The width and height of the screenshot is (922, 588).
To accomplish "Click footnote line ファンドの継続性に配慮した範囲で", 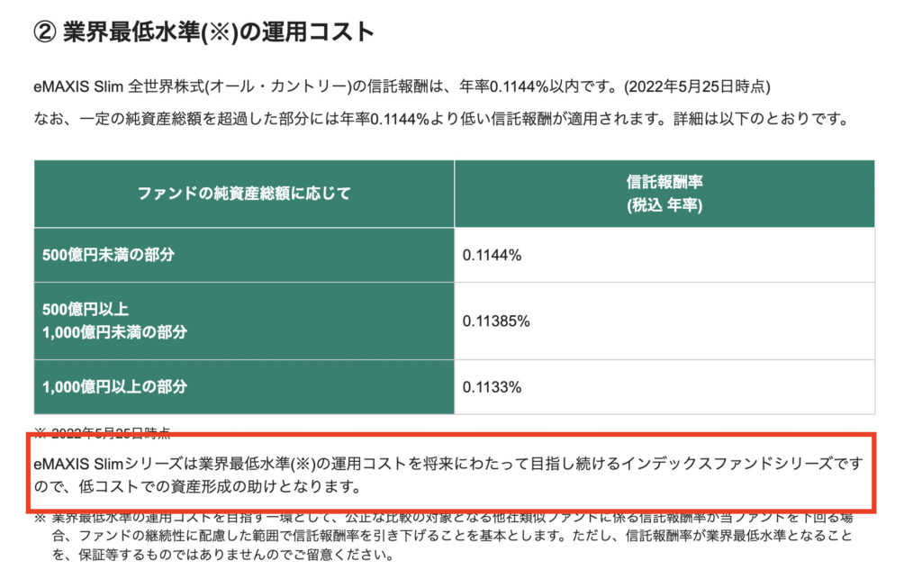I will click(x=452, y=536).
